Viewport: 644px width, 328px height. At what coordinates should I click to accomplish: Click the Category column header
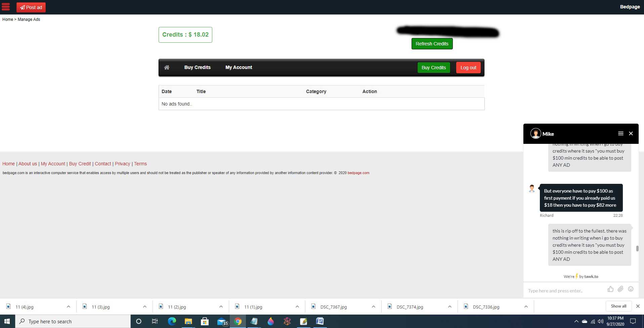316,91
